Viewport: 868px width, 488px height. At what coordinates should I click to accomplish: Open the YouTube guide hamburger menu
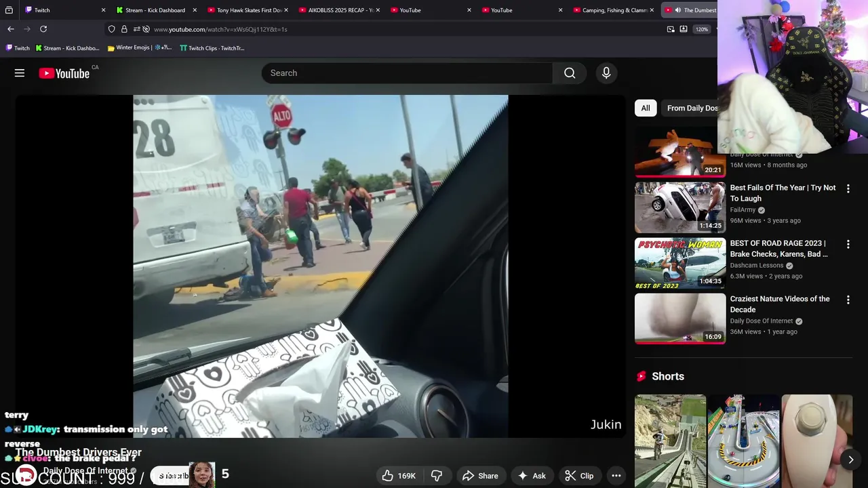point(20,73)
